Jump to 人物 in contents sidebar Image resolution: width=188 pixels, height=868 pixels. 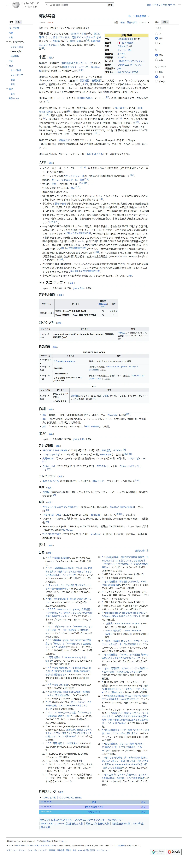[11, 37]
